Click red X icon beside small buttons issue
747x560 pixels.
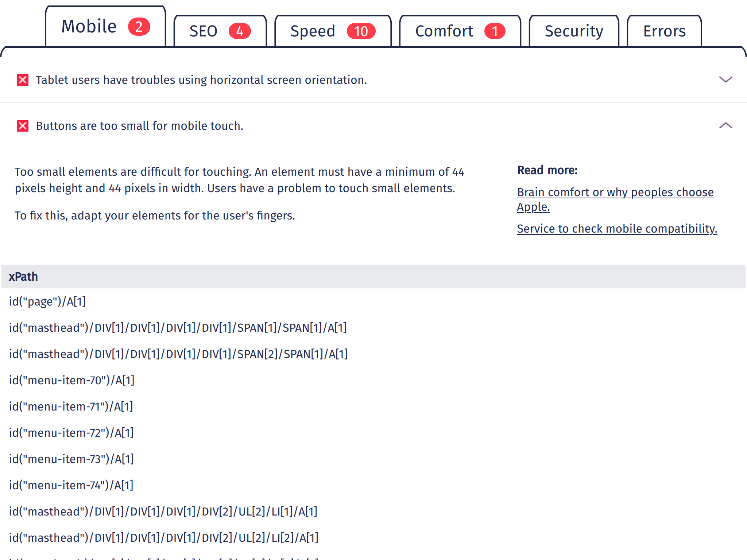point(23,126)
